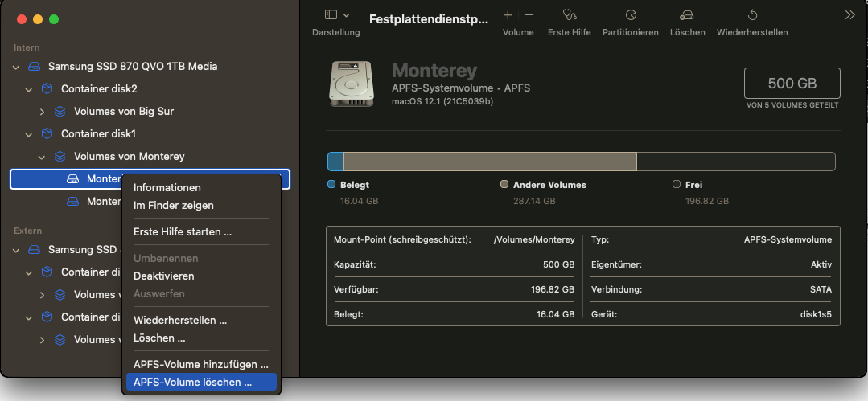Click the storage usage bar

(582, 162)
